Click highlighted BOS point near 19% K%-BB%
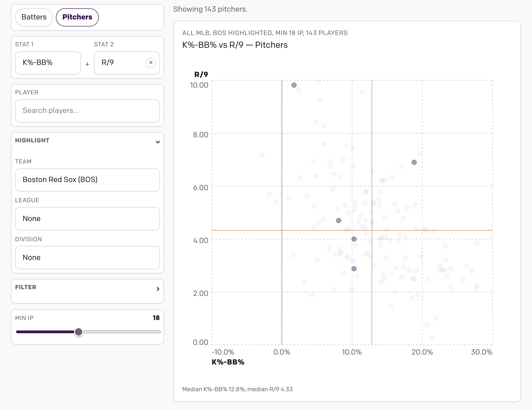This screenshot has height=410, width=532. click(x=414, y=162)
